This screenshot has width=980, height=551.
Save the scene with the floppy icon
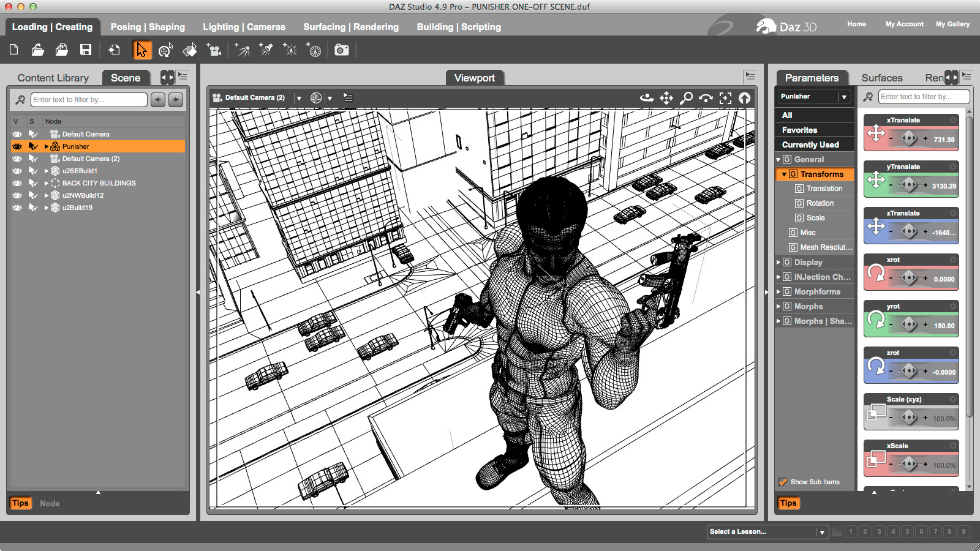pyautogui.click(x=86, y=50)
